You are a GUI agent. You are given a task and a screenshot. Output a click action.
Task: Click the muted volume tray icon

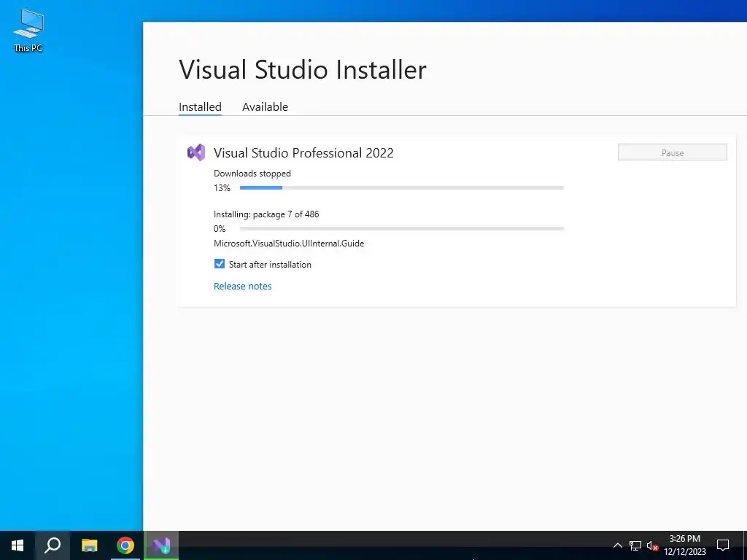[652, 545]
